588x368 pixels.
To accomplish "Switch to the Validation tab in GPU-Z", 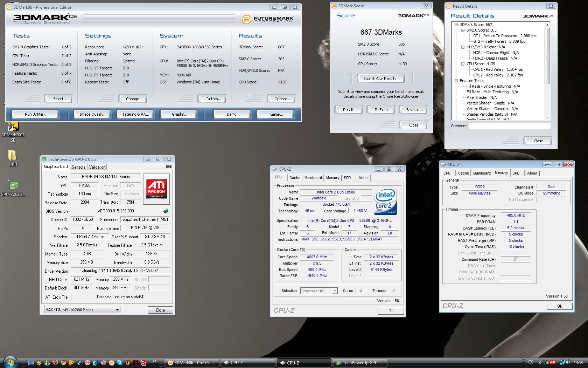I will pyautogui.click(x=97, y=167).
